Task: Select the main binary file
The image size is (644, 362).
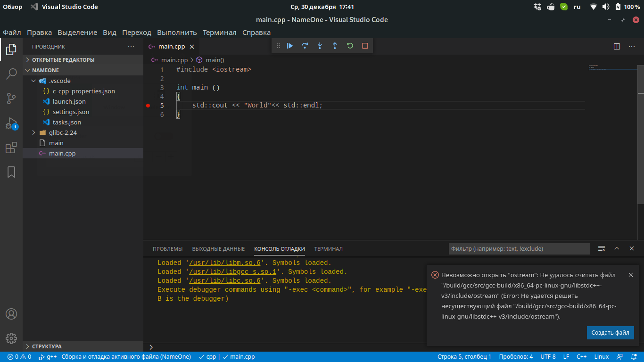Action: 83,143
